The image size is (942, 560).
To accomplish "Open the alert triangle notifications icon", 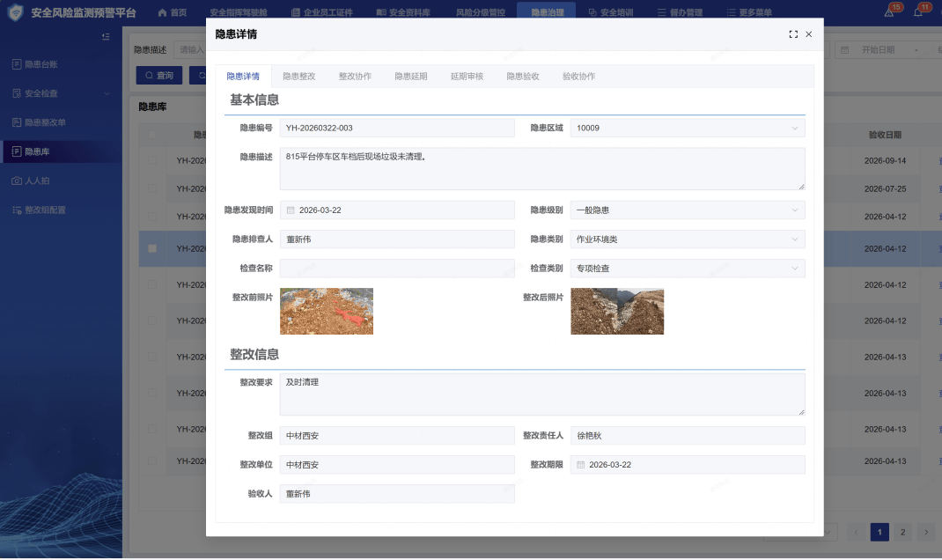I will [888, 12].
